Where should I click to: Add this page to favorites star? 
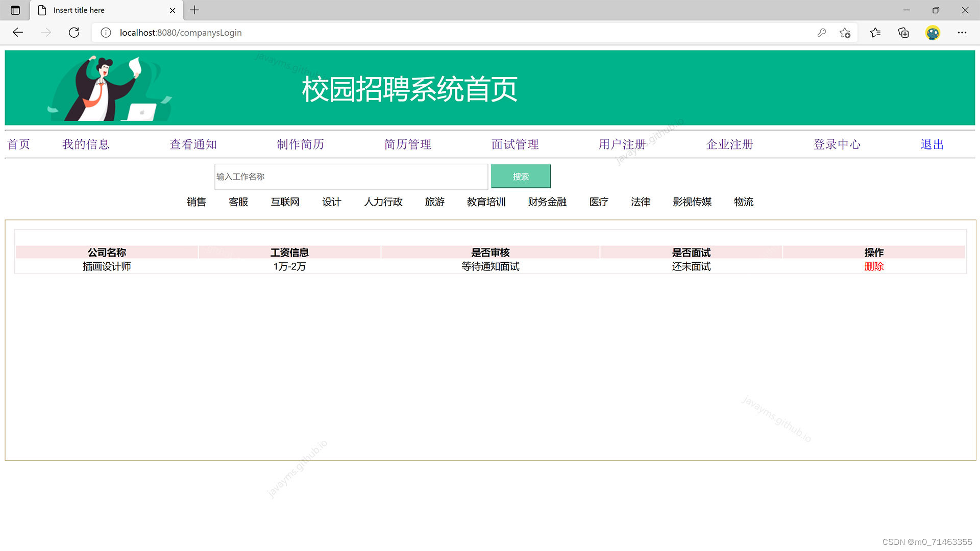coord(845,33)
